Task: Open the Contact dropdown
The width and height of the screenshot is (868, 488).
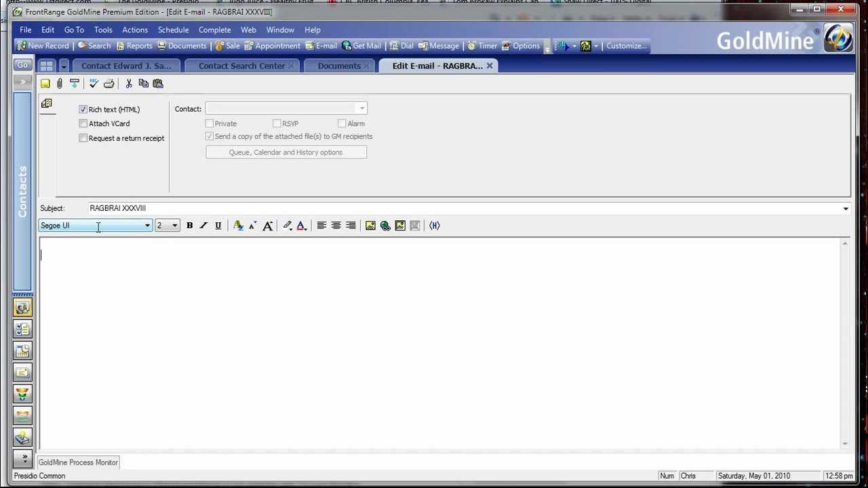Action: (362, 108)
